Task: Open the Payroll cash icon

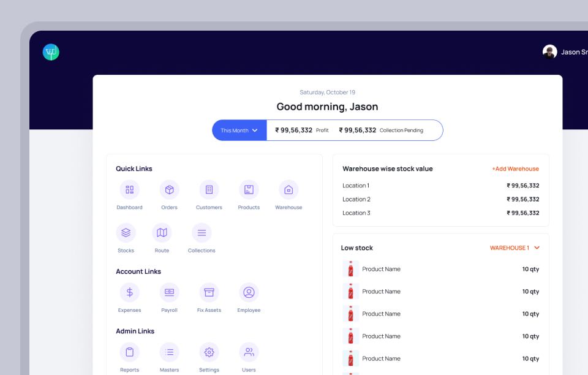Action: [x=169, y=292]
